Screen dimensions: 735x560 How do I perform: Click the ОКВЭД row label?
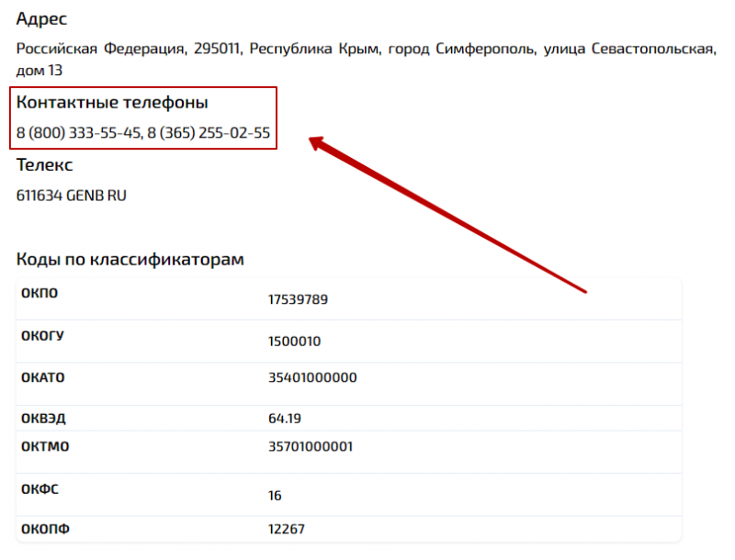(x=43, y=417)
